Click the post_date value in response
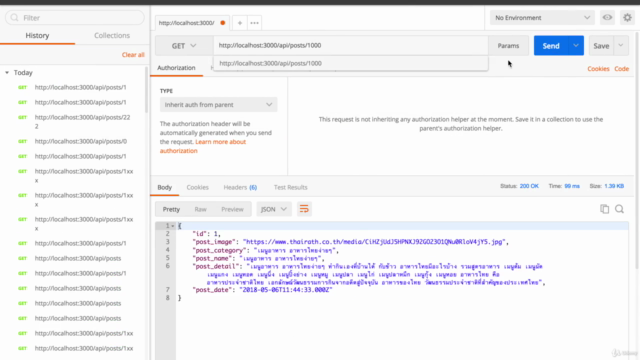The height and width of the screenshot is (360, 640). point(286,290)
